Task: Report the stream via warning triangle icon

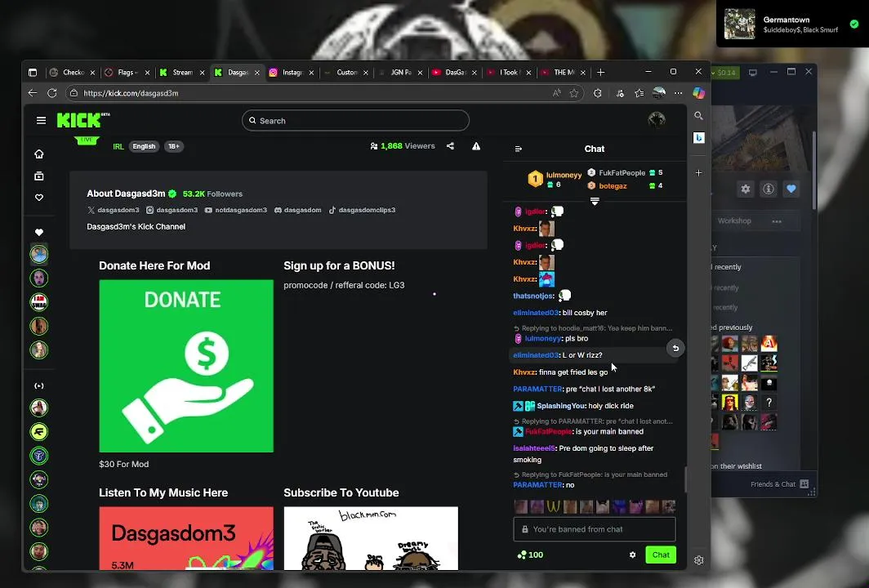Action: (476, 146)
